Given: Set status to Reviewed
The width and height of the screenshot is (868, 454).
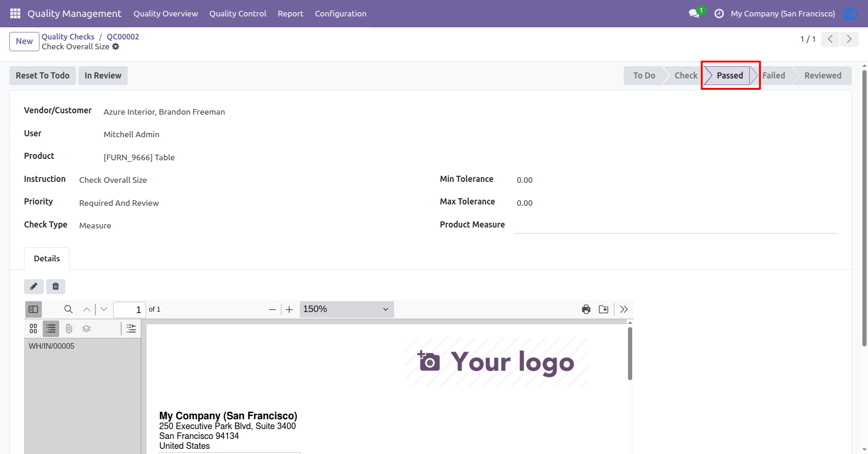Looking at the screenshot, I should tap(823, 76).
